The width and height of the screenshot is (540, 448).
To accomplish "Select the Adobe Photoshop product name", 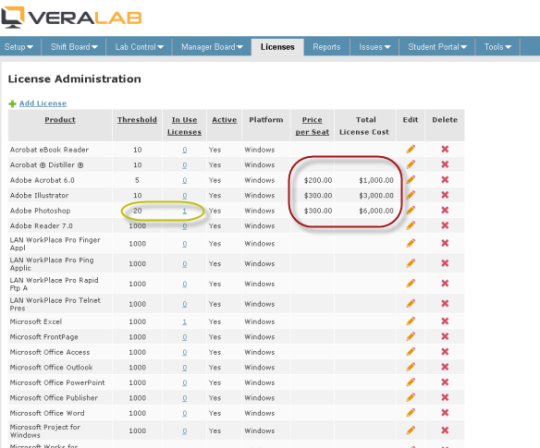I will click(40, 211).
